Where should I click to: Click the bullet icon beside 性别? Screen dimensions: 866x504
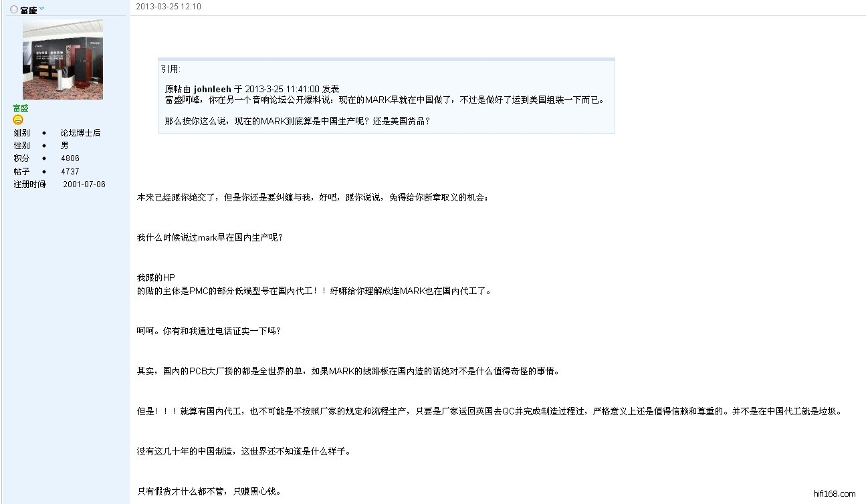point(44,146)
